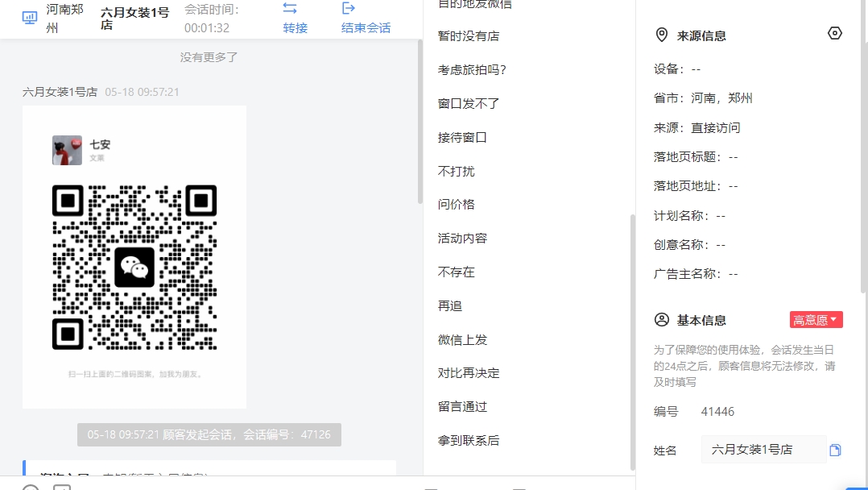
Task: Open the 高意愿 intent level dropdown
Action: [x=816, y=320]
